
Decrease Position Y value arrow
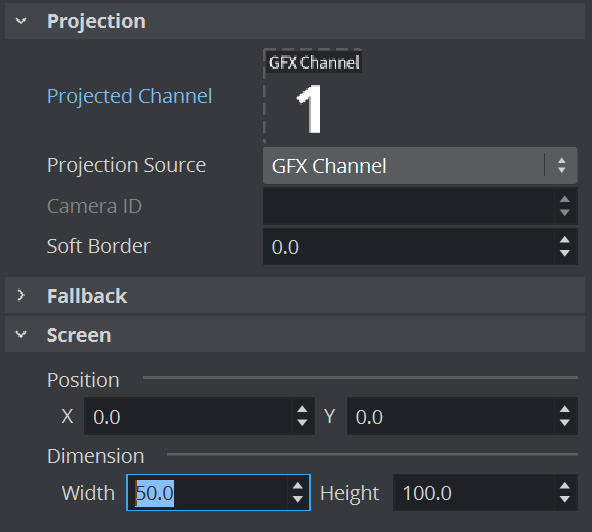(x=565, y=423)
